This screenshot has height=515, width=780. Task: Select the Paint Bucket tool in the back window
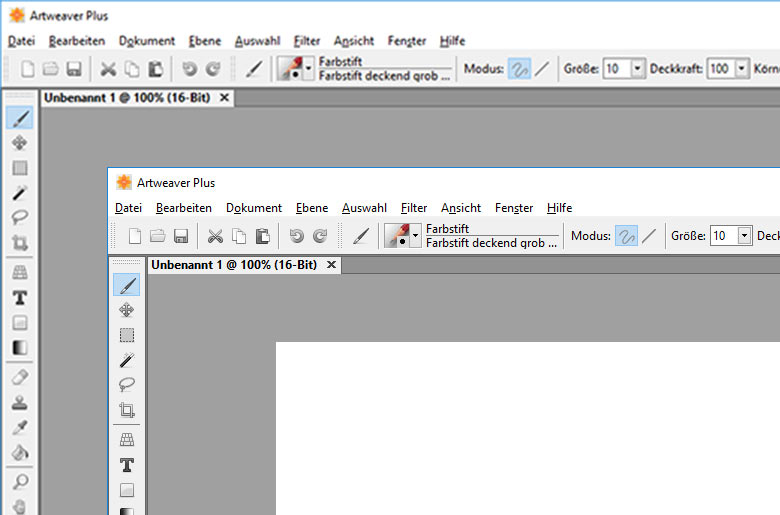click(20, 452)
